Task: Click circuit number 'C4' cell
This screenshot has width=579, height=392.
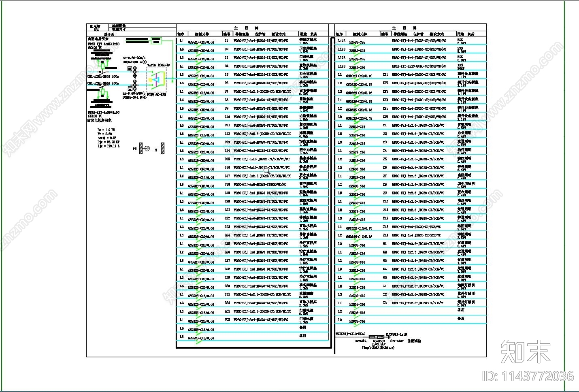Action: tap(227, 66)
